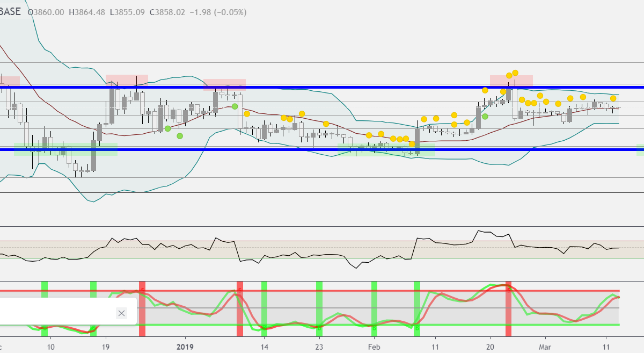644x353 pixels.
Task: Click the high price value H3864.48
Action: coord(87,12)
